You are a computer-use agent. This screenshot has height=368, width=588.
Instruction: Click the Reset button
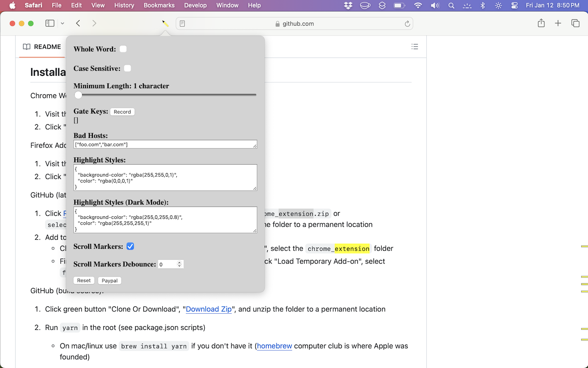point(84,281)
